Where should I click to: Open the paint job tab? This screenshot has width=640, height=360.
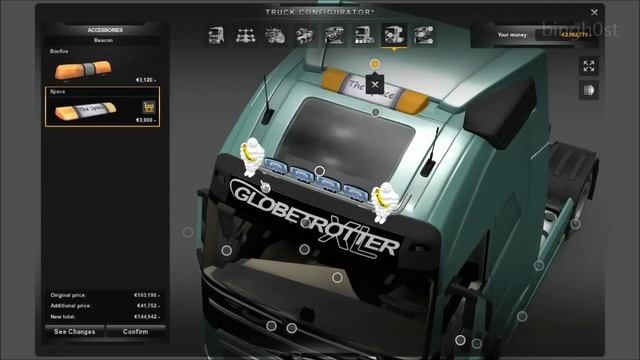tap(364, 36)
